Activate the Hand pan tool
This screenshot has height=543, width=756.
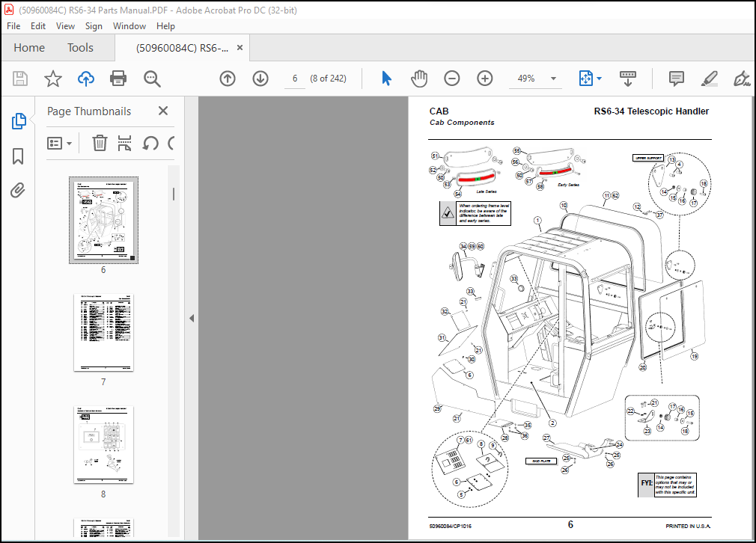click(419, 79)
